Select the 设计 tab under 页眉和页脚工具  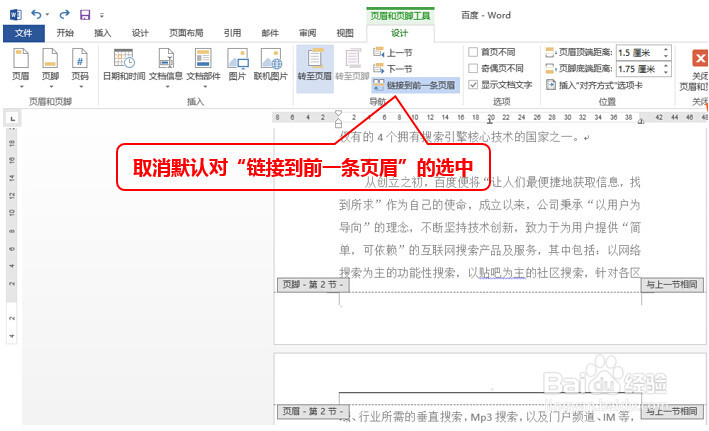pos(400,33)
